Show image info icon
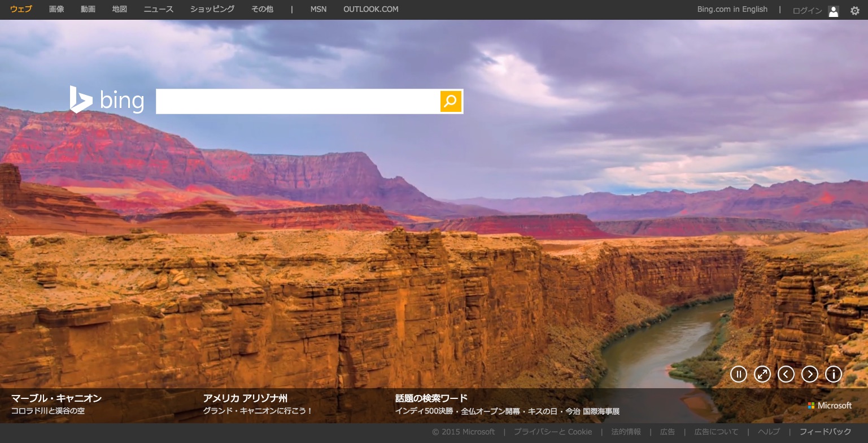Screen dimensions: 868x443 pyautogui.click(x=834, y=374)
